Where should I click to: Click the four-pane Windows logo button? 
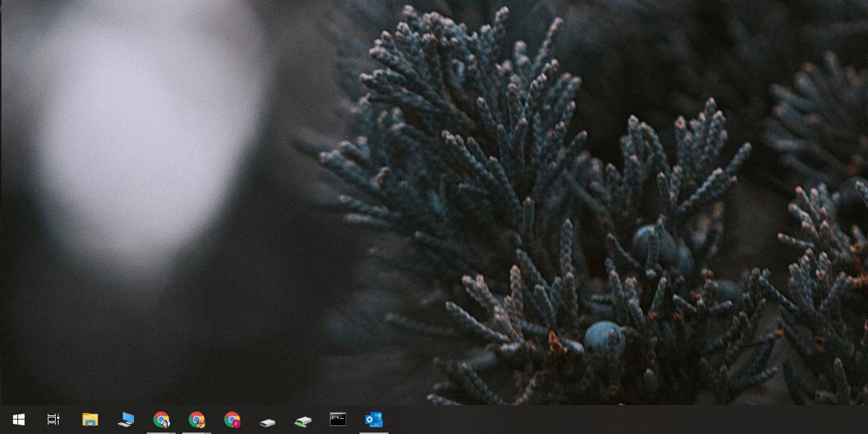click(19, 420)
